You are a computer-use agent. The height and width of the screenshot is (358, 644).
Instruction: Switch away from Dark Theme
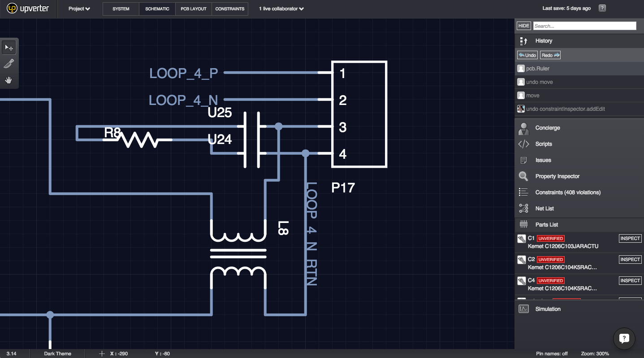coord(57,353)
